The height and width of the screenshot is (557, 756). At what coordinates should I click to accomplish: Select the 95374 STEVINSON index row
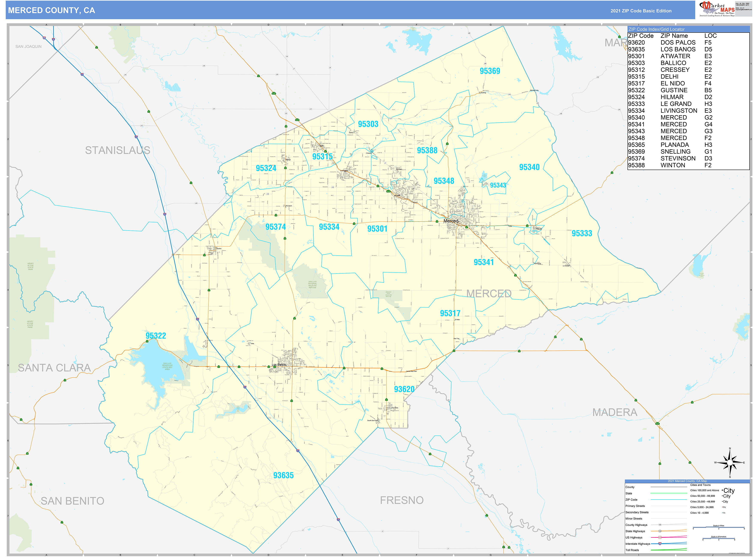click(670, 158)
